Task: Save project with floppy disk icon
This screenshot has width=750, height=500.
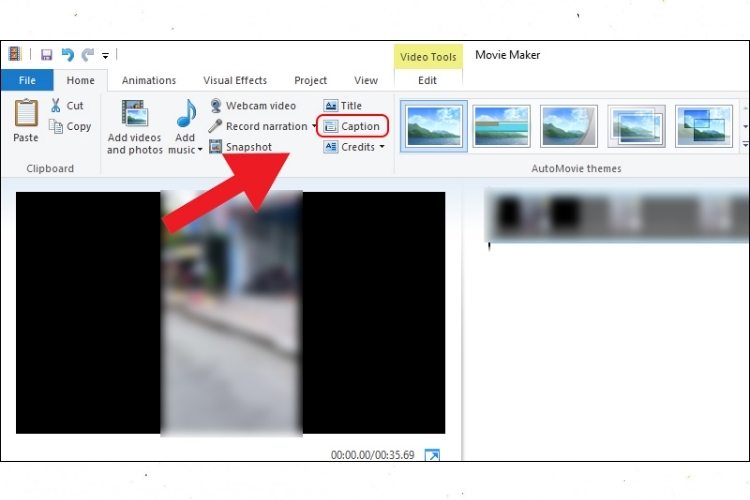Action: (x=46, y=55)
